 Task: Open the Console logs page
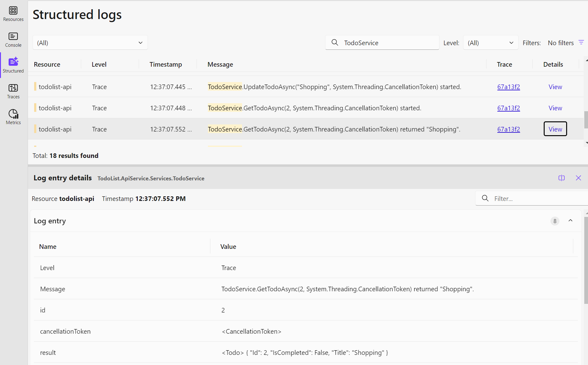tap(13, 40)
